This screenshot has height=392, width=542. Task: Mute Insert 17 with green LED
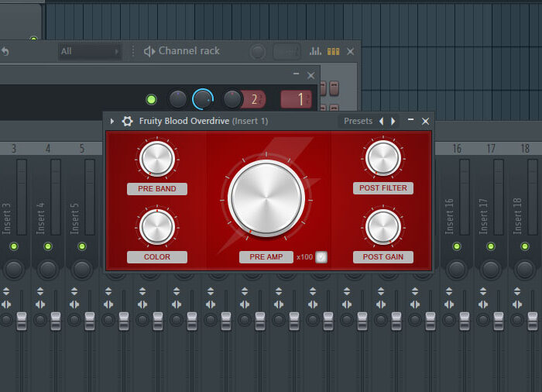[490, 246]
